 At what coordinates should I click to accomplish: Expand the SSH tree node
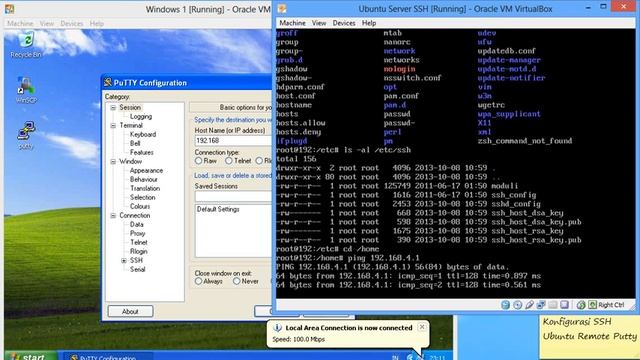(124, 260)
